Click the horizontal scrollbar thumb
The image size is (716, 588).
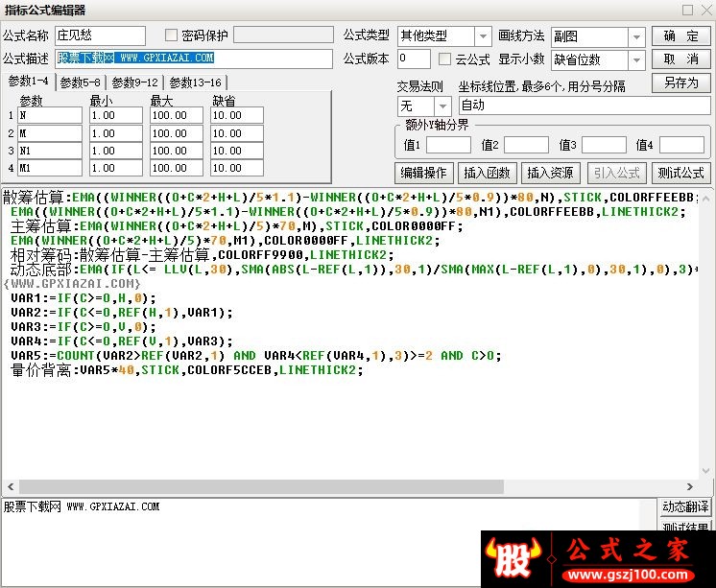(261, 486)
